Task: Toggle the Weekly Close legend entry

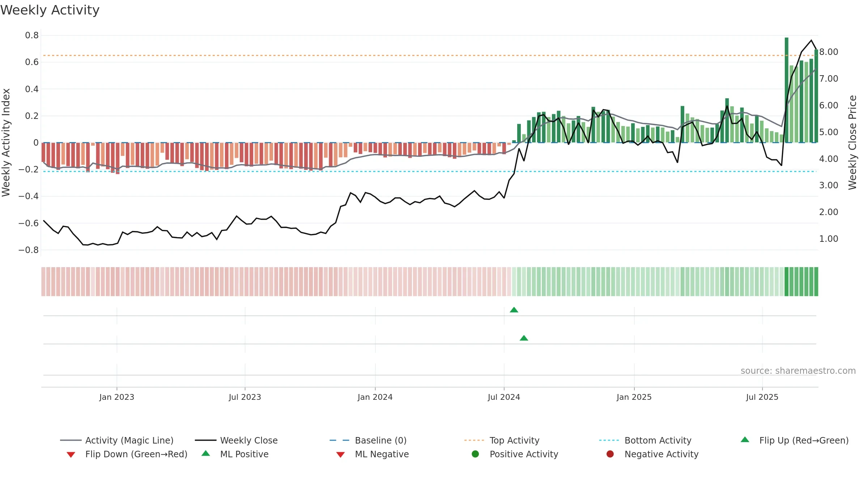Action: 236,440
